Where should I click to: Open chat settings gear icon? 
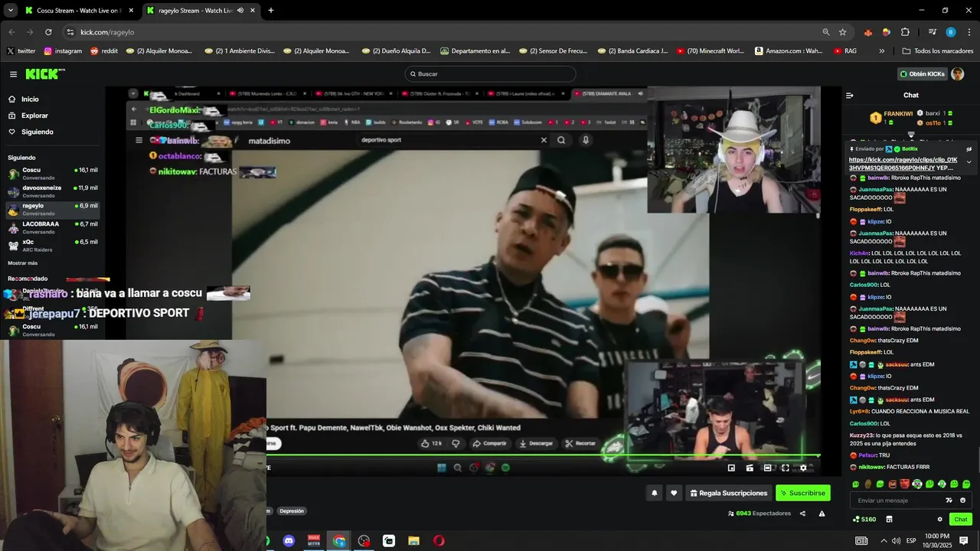[x=939, y=520]
